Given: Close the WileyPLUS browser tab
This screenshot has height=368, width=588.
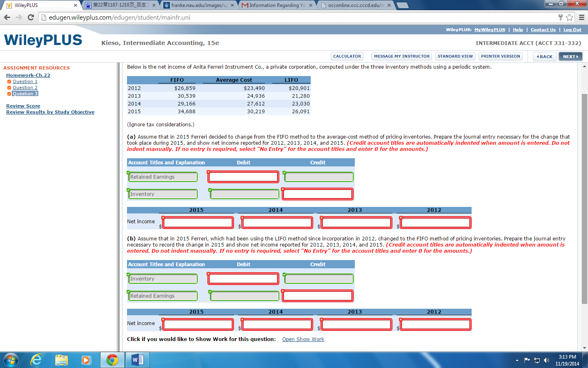Looking at the screenshot, I should 75,5.
